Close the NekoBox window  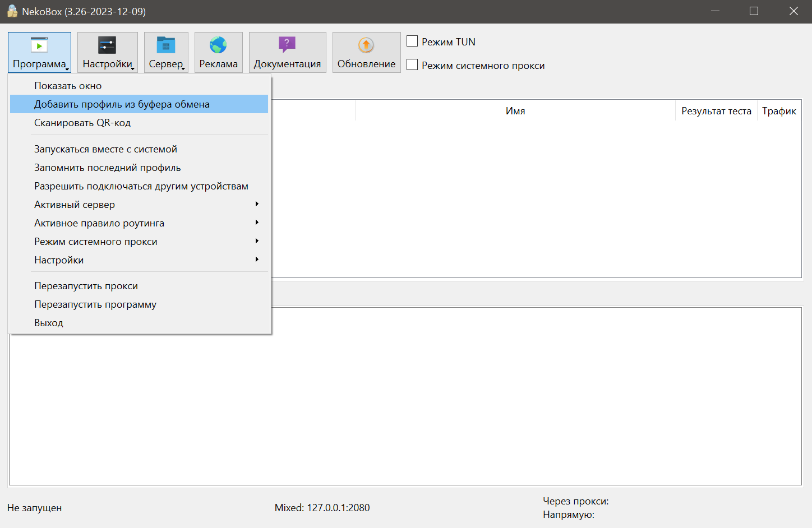coord(793,11)
